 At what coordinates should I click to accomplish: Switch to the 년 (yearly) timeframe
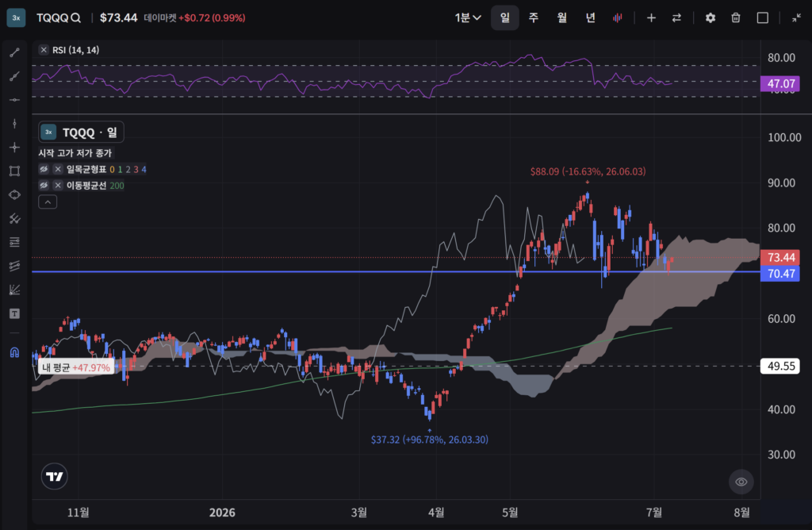click(590, 17)
